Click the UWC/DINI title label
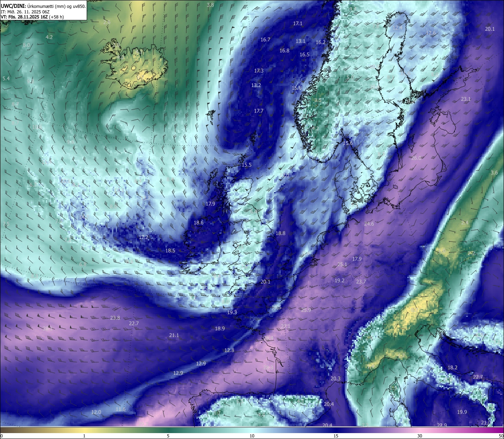504x439 pixels. point(13,6)
